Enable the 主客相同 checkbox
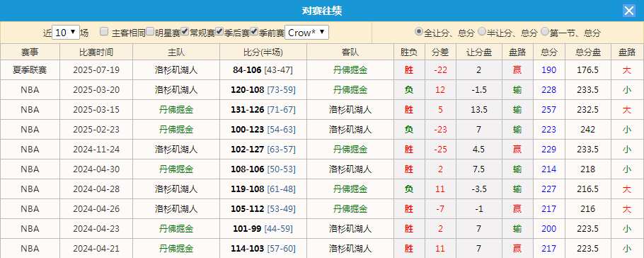Screen dimensions: 644x258 pos(104,31)
